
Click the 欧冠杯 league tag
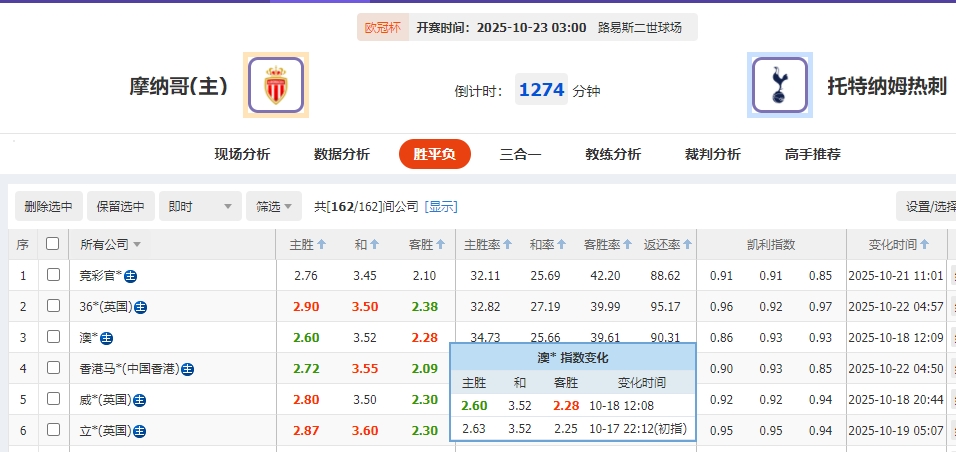point(382,27)
